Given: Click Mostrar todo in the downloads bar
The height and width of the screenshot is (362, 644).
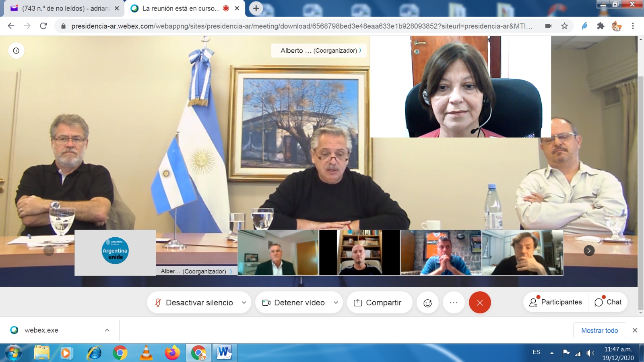Looking at the screenshot, I should tap(599, 330).
